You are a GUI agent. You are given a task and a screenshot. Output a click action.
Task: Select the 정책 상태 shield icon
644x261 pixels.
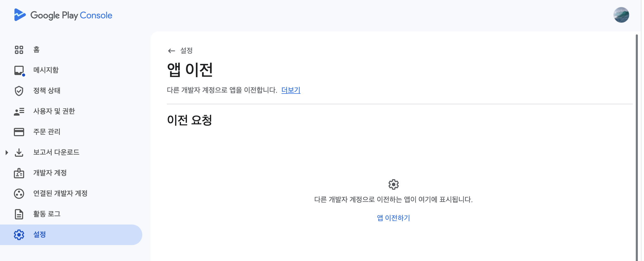click(19, 90)
